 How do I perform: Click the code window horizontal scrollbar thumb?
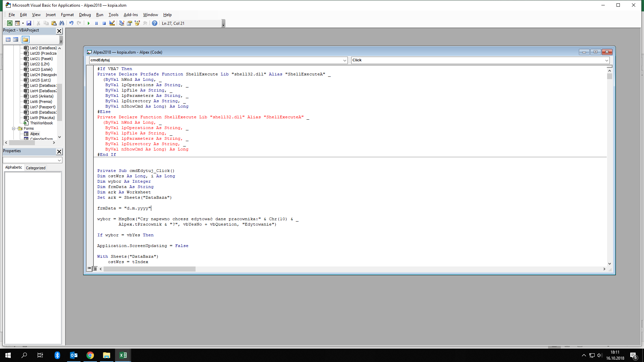tap(149, 269)
